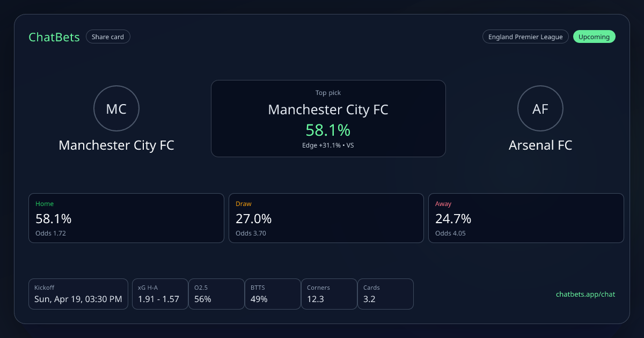Select the Home 58.1% odds card
This screenshot has width=644, height=338.
click(126, 218)
